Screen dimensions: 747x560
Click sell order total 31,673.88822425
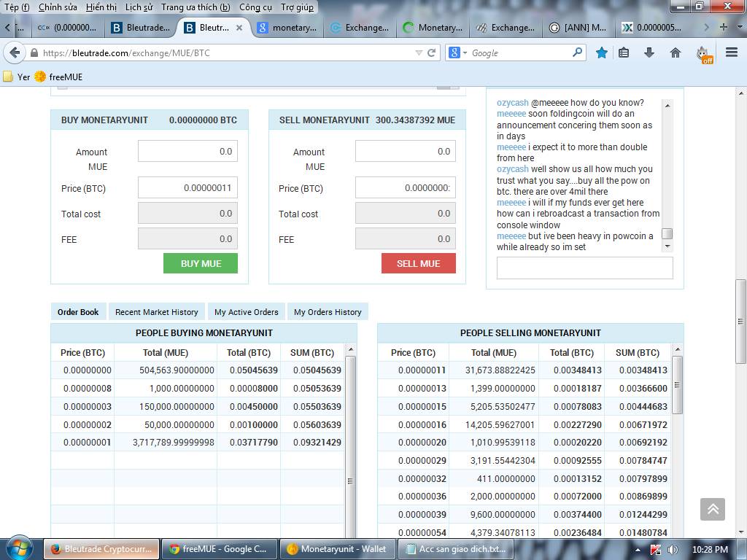(x=500, y=370)
